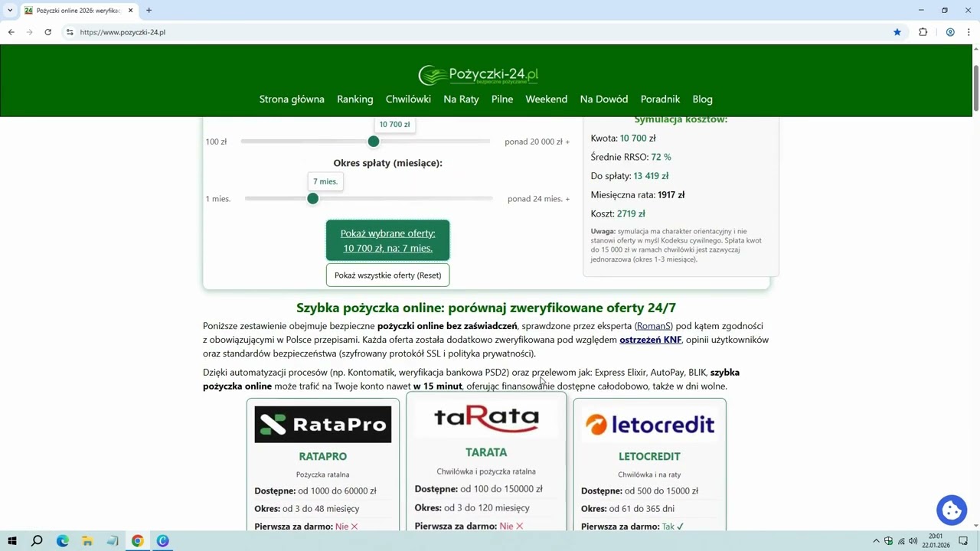Open the Na Raty section
The width and height of the screenshot is (980, 551).
[461, 99]
